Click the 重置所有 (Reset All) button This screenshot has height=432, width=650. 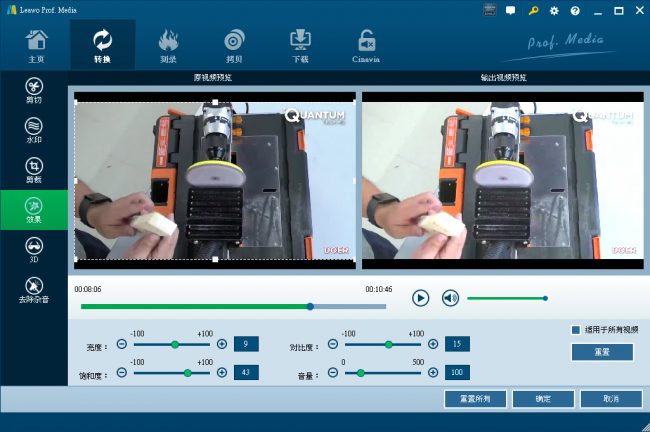click(475, 399)
